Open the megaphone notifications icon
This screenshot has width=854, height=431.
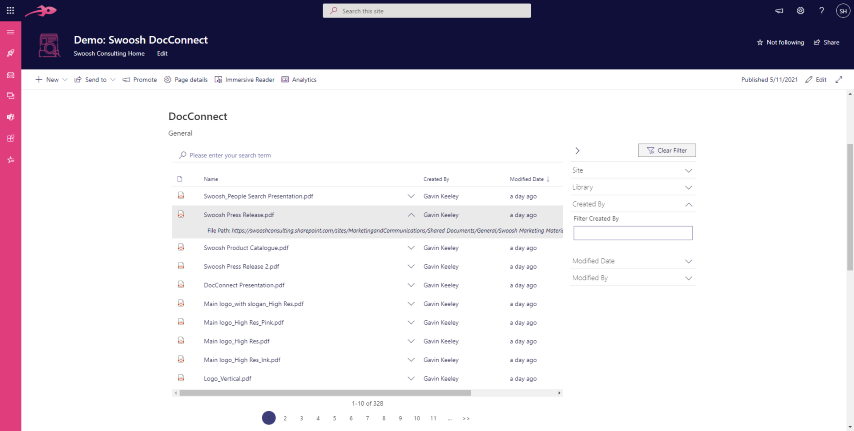pyautogui.click(x=779, y=10)
